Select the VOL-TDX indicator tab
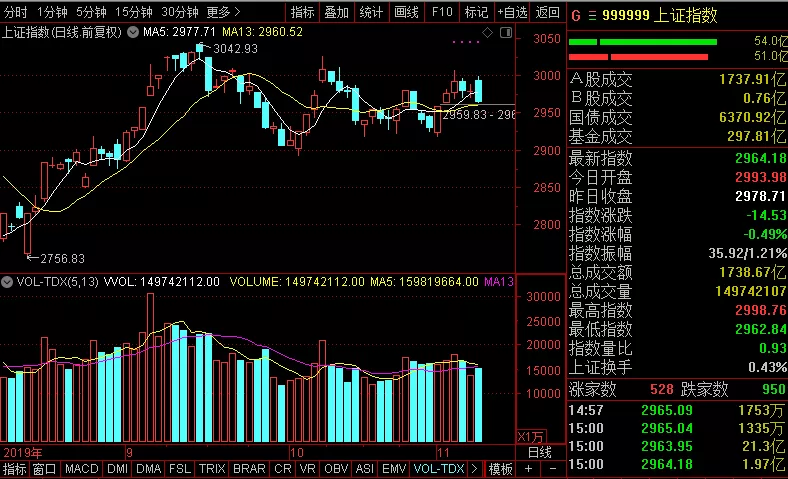 (x=439, y=469)
